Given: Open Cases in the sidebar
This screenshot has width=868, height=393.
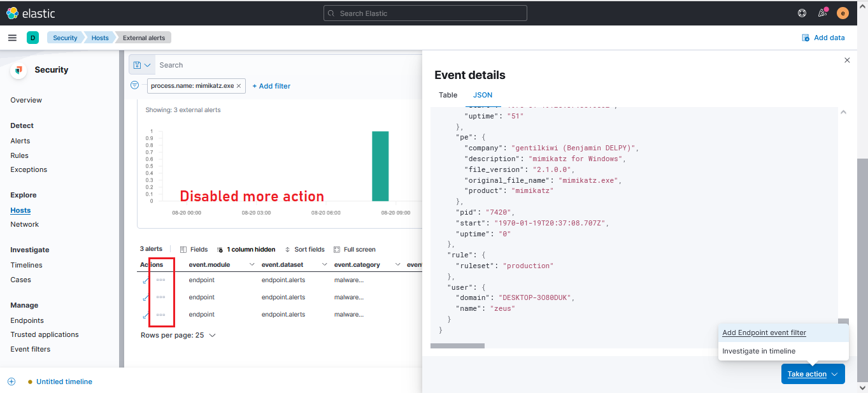Looking at the screenshot, I should (20, 280).
